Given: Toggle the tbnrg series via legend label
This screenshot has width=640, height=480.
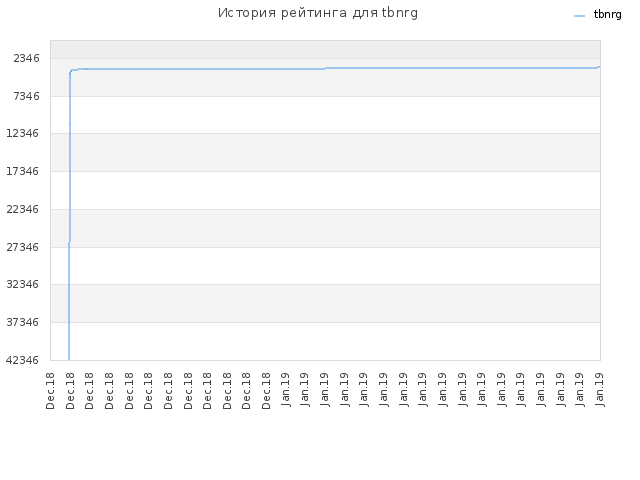Looking at the screenshot, I should tap(607, 15).
